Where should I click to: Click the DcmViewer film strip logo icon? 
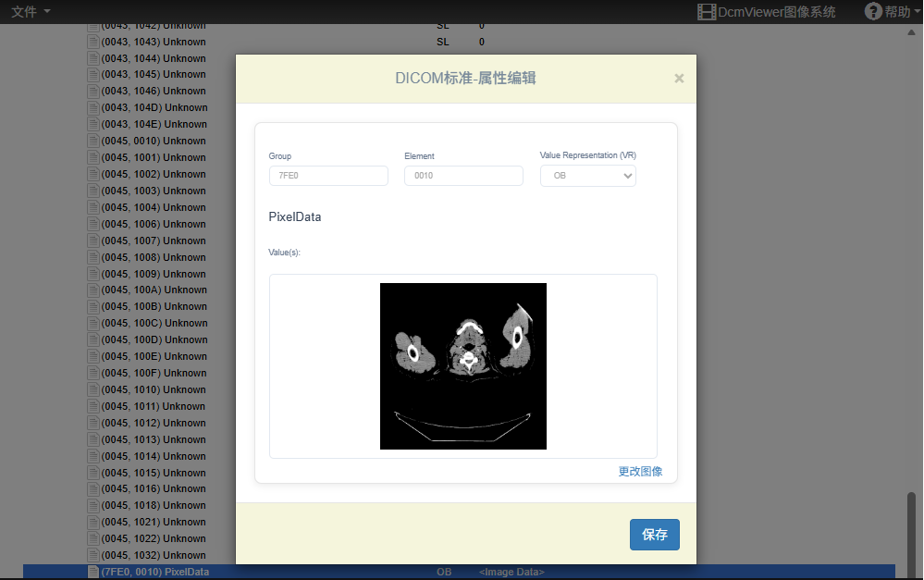pos(707,12)
